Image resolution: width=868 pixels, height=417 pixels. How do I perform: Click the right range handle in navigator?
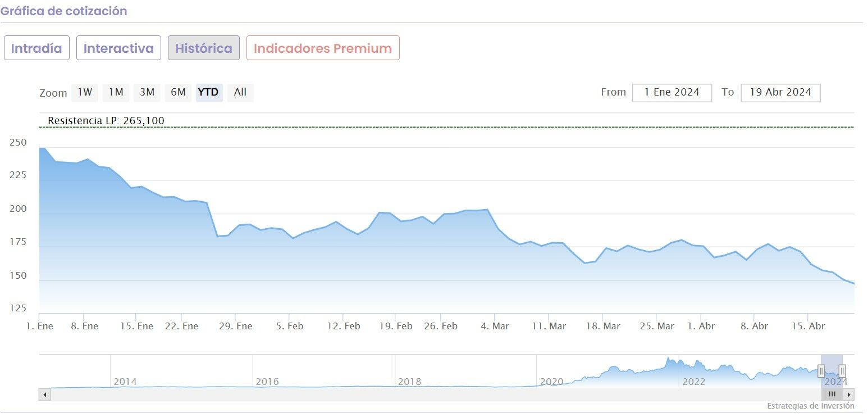(842, 371)
